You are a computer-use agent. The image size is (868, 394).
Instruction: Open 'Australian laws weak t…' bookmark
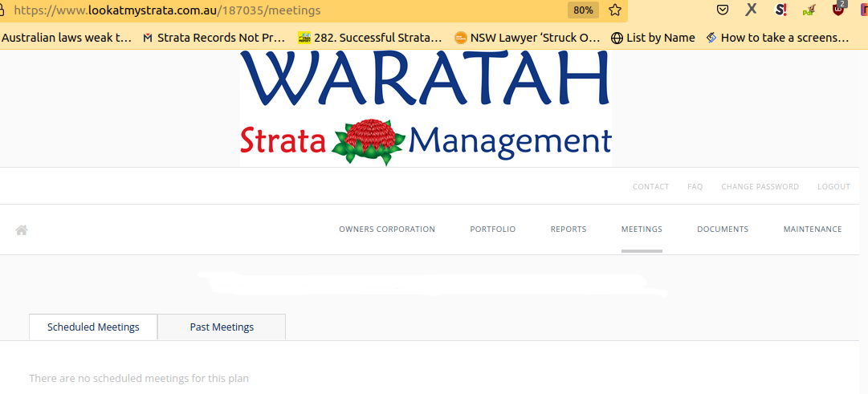67,38
